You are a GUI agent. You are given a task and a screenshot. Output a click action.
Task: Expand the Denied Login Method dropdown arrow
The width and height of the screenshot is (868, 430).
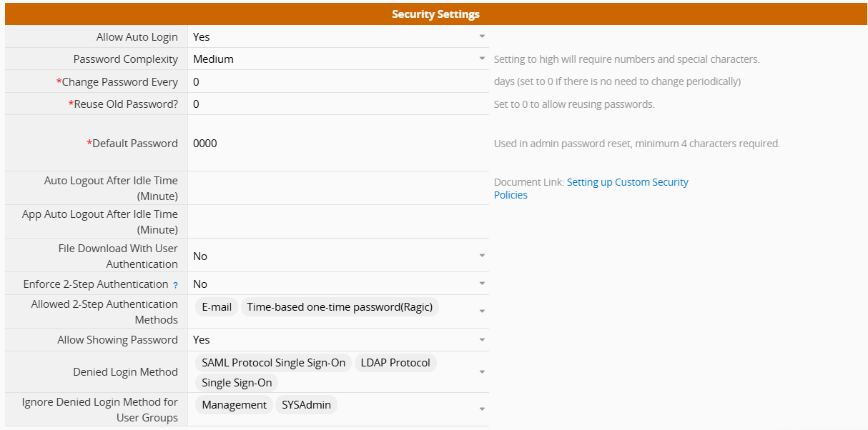point(482,372)
